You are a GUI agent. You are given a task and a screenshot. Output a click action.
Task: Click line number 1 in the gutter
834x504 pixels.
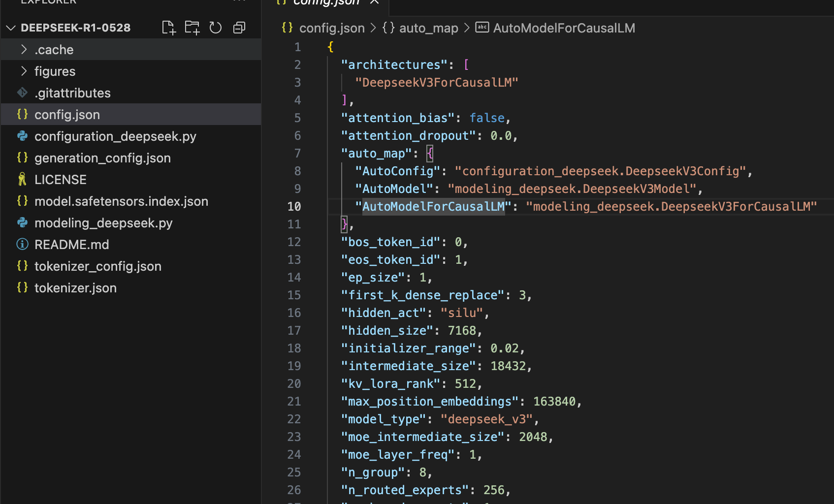(x=298, y=47)
